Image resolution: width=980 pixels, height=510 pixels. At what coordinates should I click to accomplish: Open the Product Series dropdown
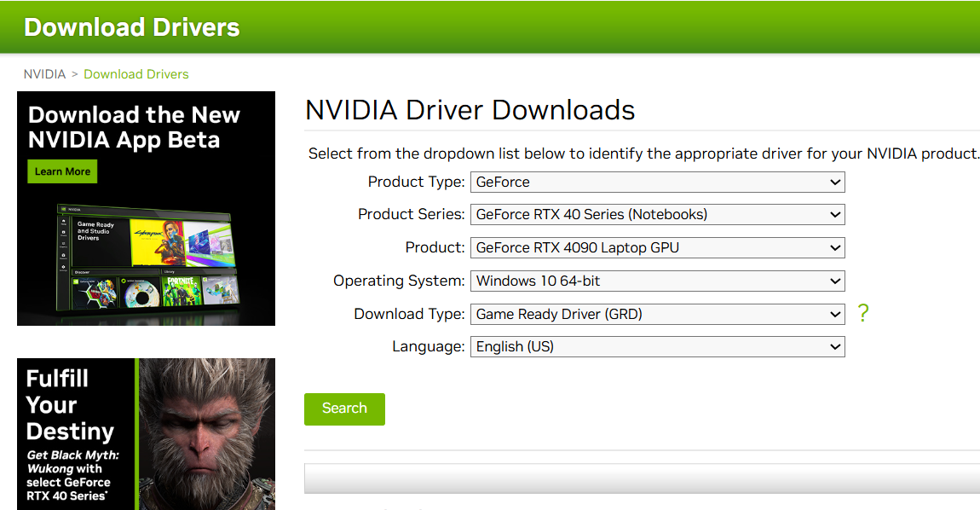(x=657, y=214)
